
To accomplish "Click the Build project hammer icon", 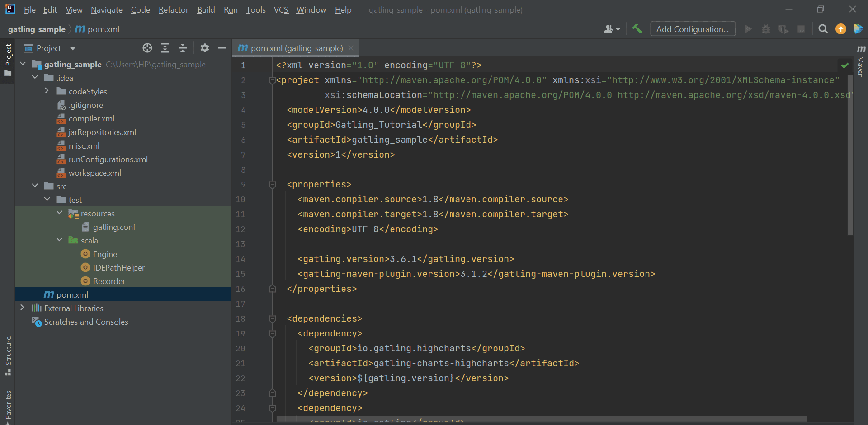I will pos(637,29).
